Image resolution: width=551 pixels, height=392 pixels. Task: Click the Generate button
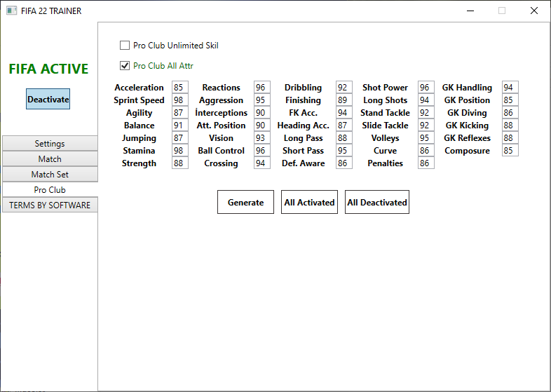pyautogui.click(x=245, y=202)
